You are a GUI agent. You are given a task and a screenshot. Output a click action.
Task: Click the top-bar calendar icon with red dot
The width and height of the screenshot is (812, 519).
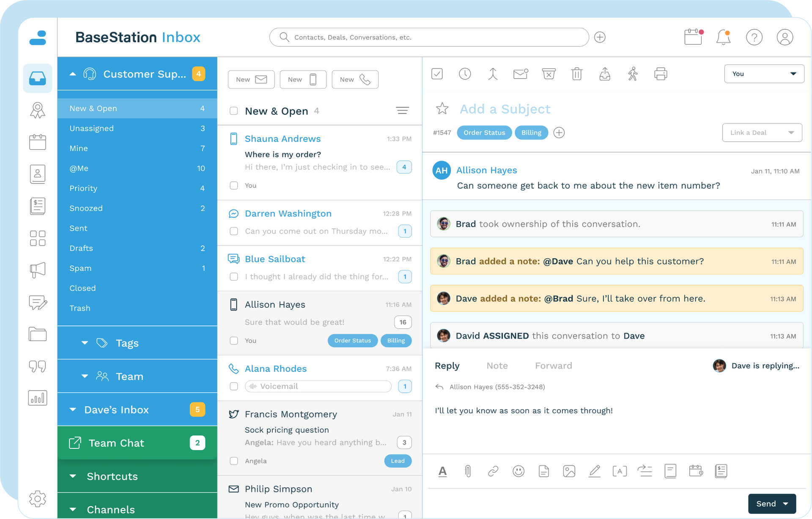tap(693, 37)
